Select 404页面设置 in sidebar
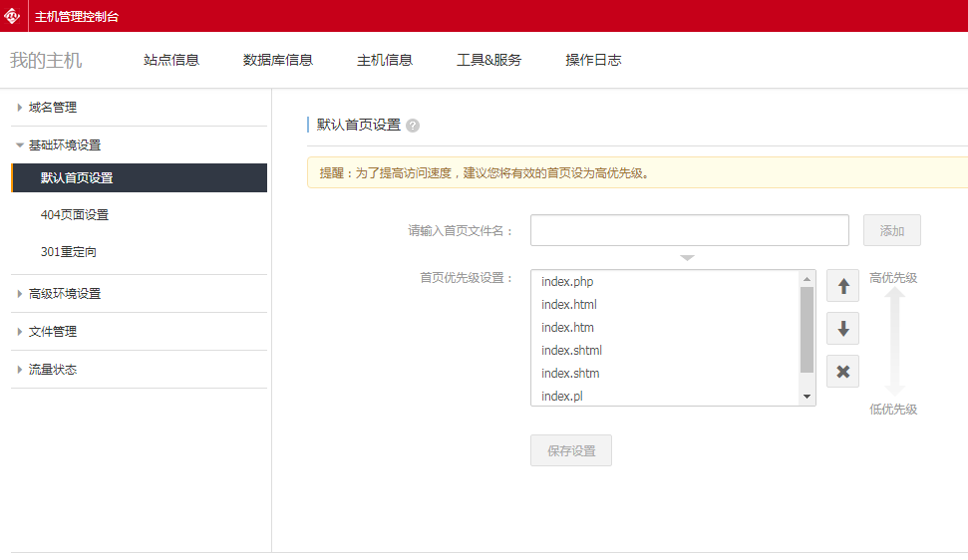 75,215
